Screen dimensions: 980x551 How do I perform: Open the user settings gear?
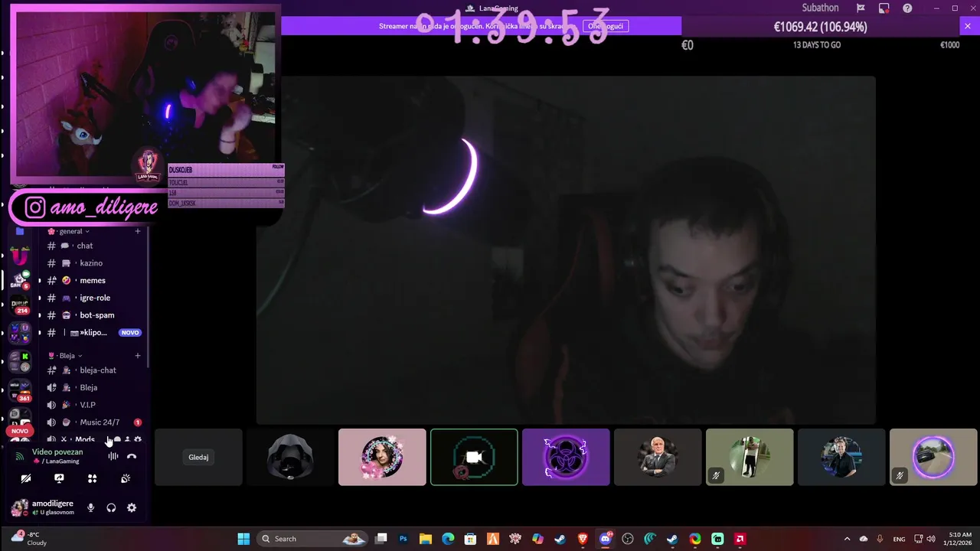pyautogui.click(x=132, y=507)
